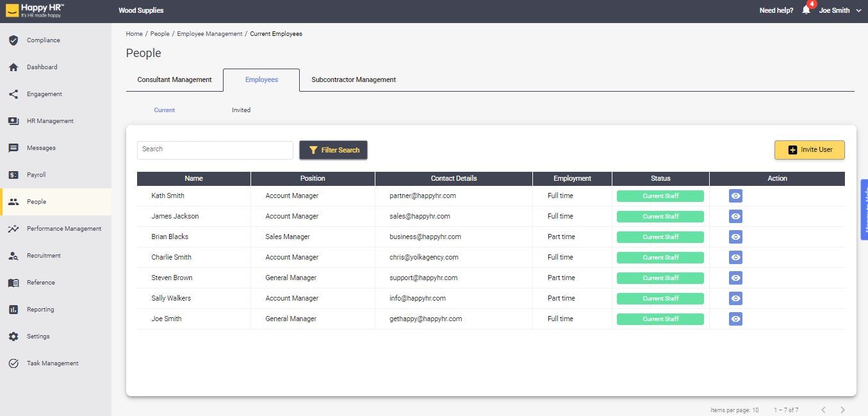Switch to the Subcontractor Management tab
Viewport: 868px width, 416px height.
pyautogui.click(x=353, y=79)
